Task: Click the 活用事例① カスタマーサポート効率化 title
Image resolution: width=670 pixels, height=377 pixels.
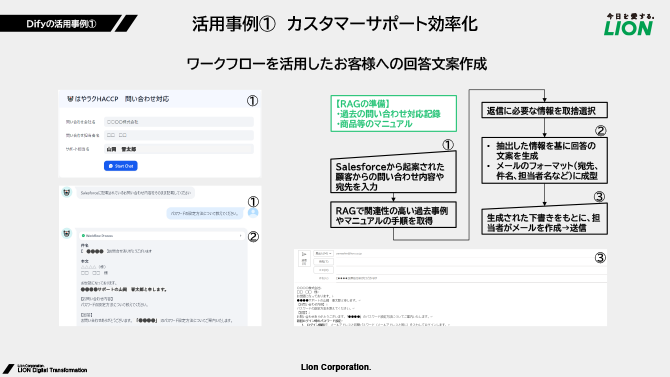Action: (335, 24)
